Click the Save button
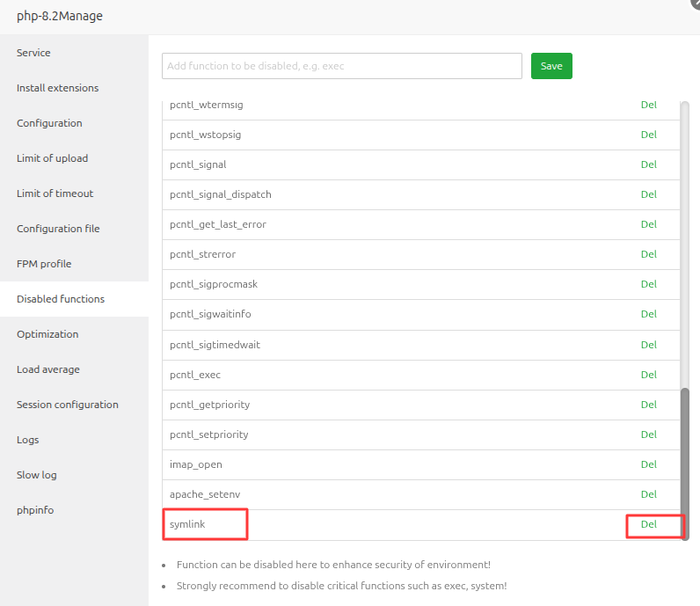Screen dimensions: 700x606 551,66
